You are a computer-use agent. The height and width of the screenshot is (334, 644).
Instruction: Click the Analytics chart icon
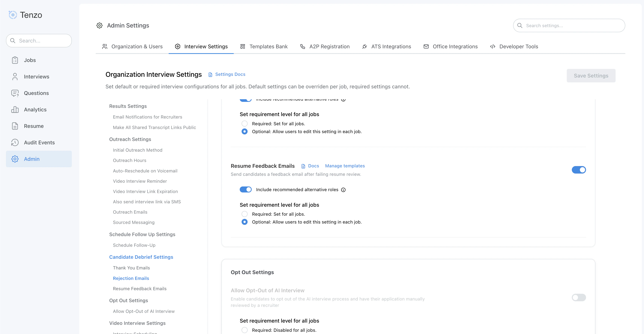pyautogui.click(x=15, y=109)
